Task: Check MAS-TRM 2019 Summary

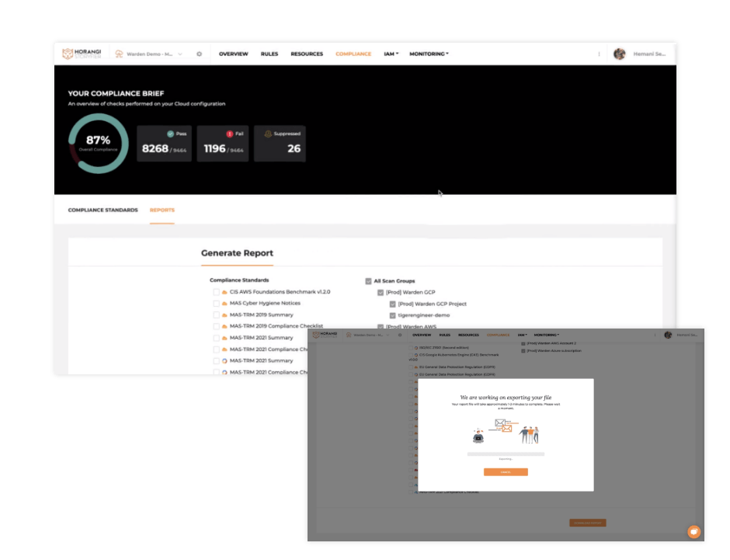Action: (x=216, y=315)
